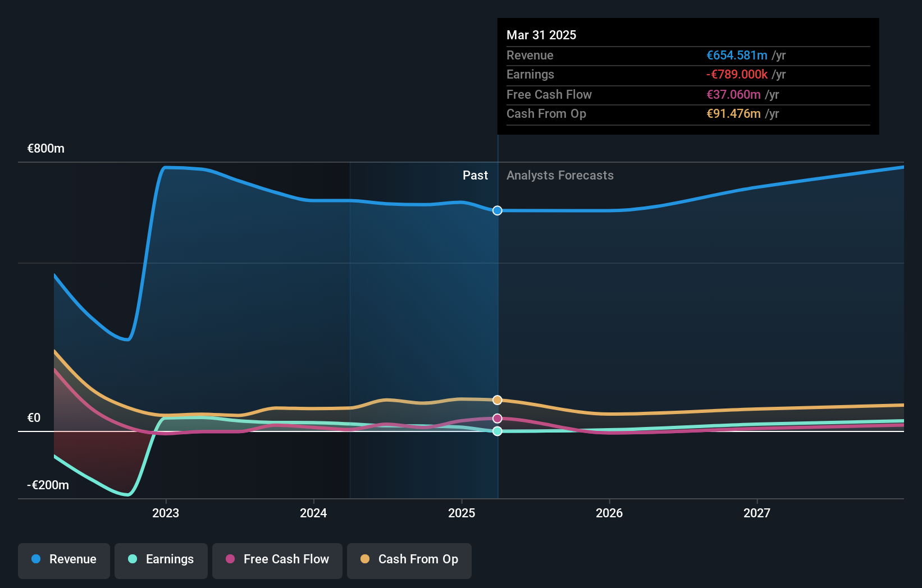Click the Analysts Forecasts label
This screenshot has width=922, height=588.
[560, 176]
